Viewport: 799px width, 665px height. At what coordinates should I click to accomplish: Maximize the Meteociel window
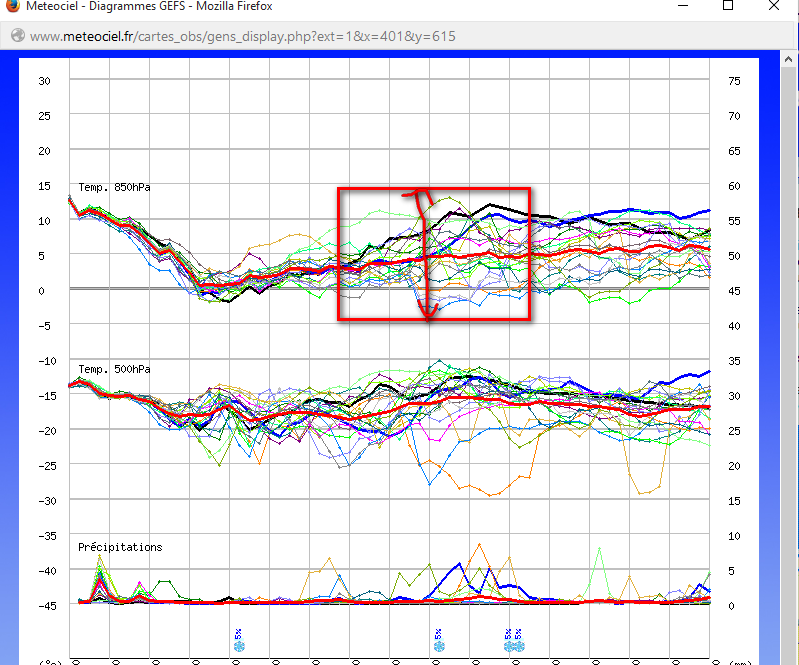click(x=728, y=6)
